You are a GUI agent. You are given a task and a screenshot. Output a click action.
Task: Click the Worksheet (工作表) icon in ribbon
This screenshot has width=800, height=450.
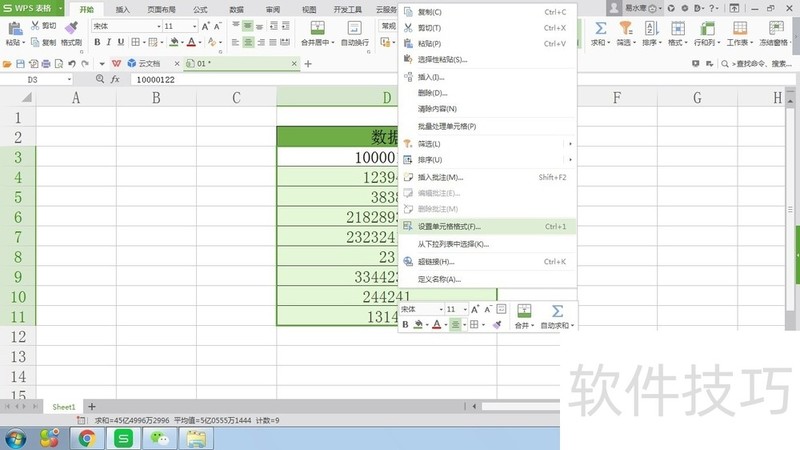click(740, 28)
